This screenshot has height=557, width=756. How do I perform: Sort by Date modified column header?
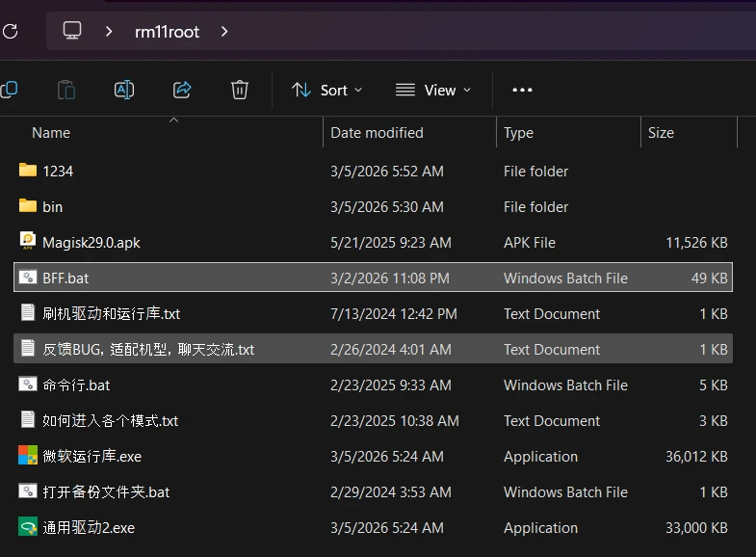(x=377, y=133)
